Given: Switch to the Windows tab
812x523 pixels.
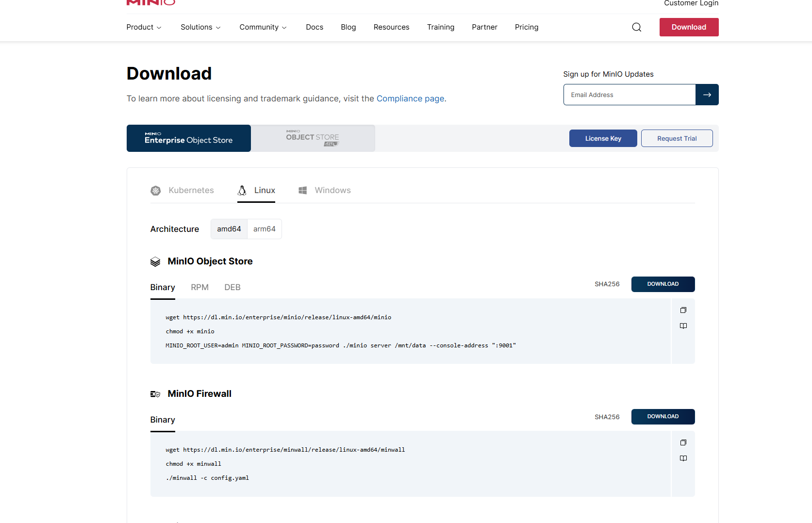Looking at the screenshot, I should (324, 190).
